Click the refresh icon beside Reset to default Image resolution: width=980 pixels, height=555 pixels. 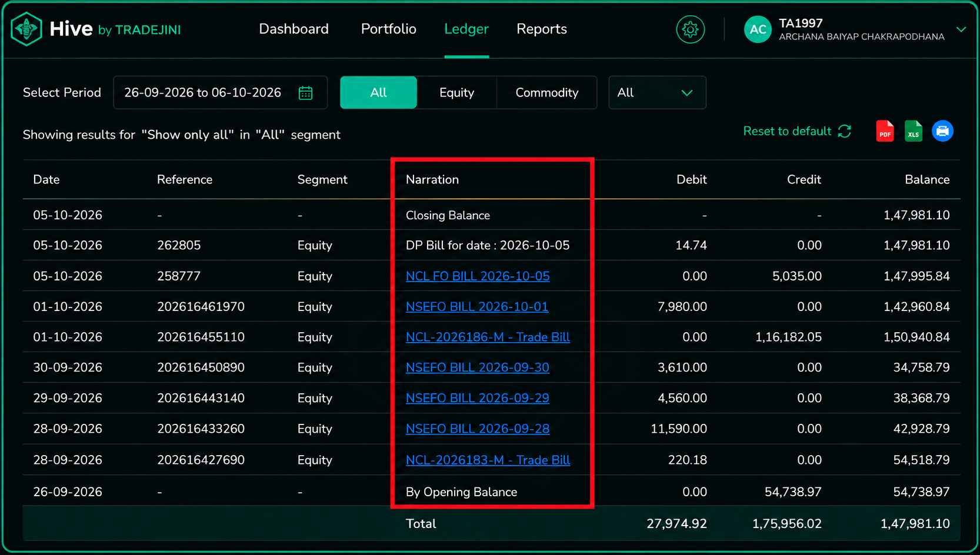tap(845, 131)
